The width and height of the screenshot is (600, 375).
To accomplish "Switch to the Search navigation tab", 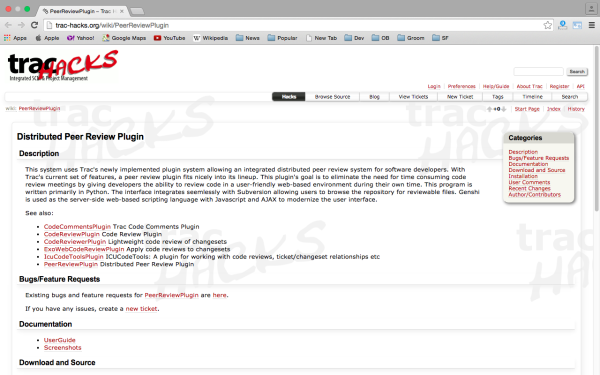I will [570, 97].
